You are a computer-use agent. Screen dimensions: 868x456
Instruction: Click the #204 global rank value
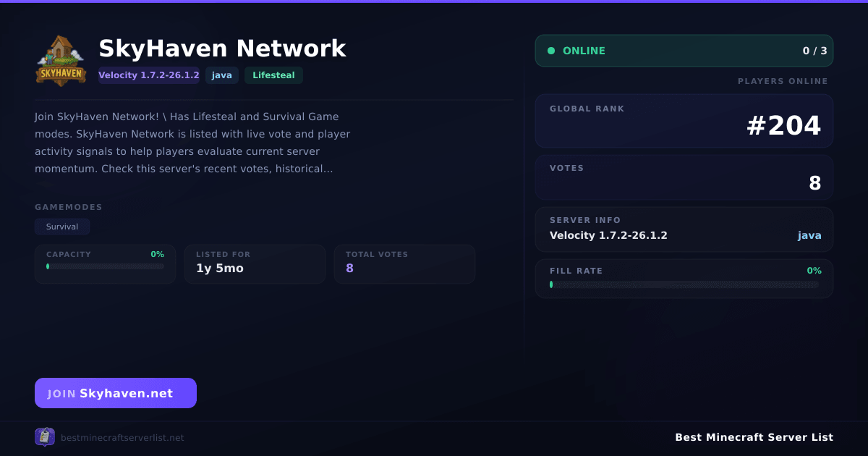[783, 126]
